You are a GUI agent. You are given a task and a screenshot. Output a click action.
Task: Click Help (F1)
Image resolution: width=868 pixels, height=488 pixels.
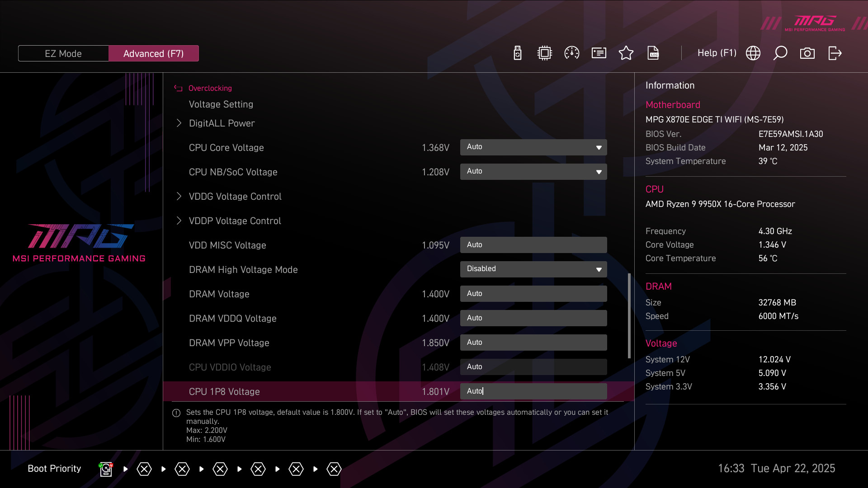(717, 53)
